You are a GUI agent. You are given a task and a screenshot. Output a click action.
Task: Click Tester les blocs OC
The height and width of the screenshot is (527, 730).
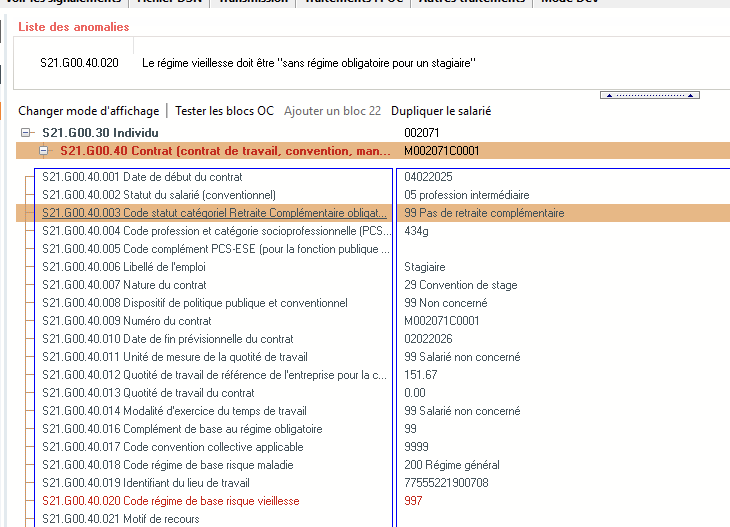224,111
